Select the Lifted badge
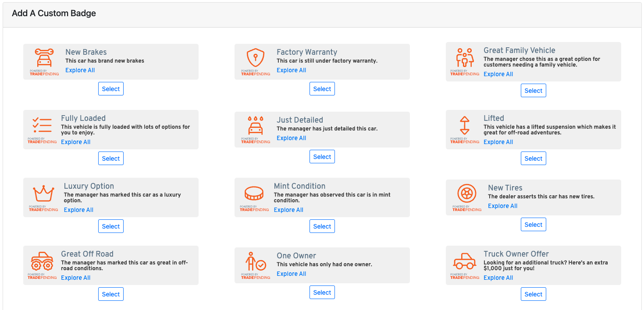This screenshot has height=310, width=644. pos(533,158)
